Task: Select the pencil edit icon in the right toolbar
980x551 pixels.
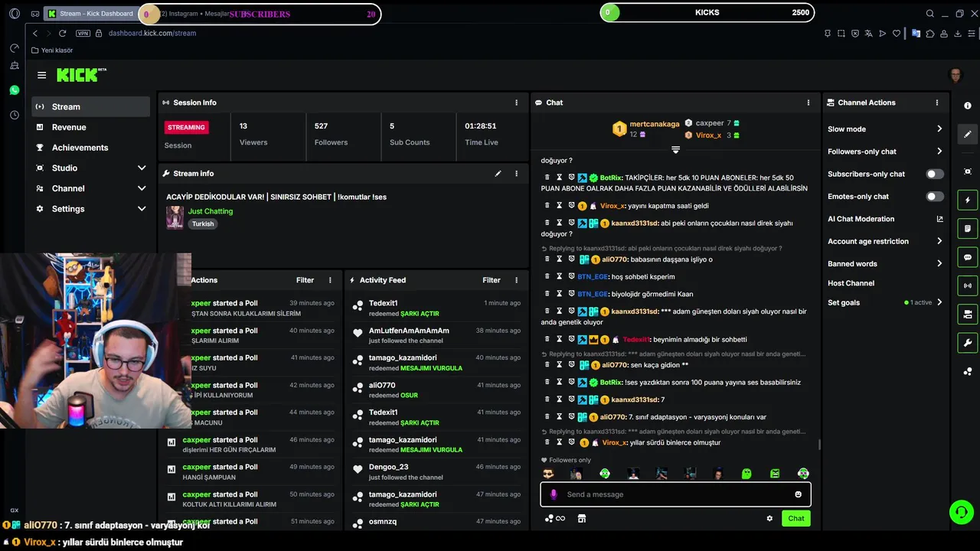Action: pos(968,134)
